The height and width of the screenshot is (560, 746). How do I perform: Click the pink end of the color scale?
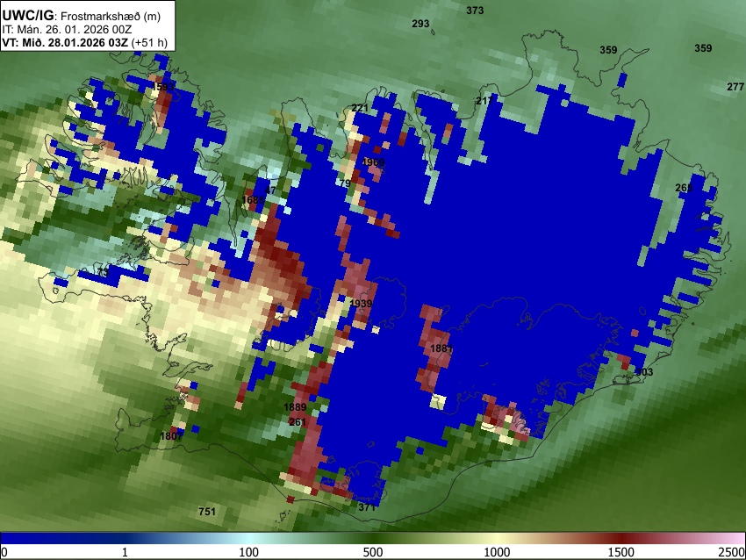coord(730,538)
